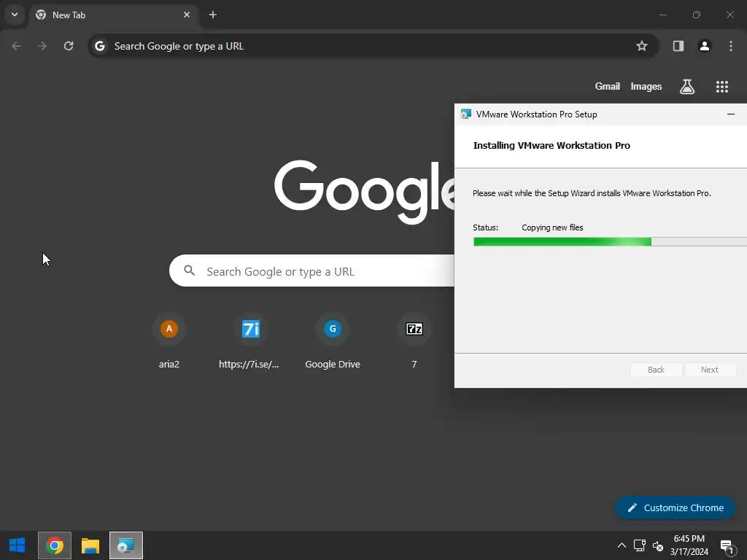Click the magnifier icon in Google search box

pyautogui.click(x=190, y=271)
